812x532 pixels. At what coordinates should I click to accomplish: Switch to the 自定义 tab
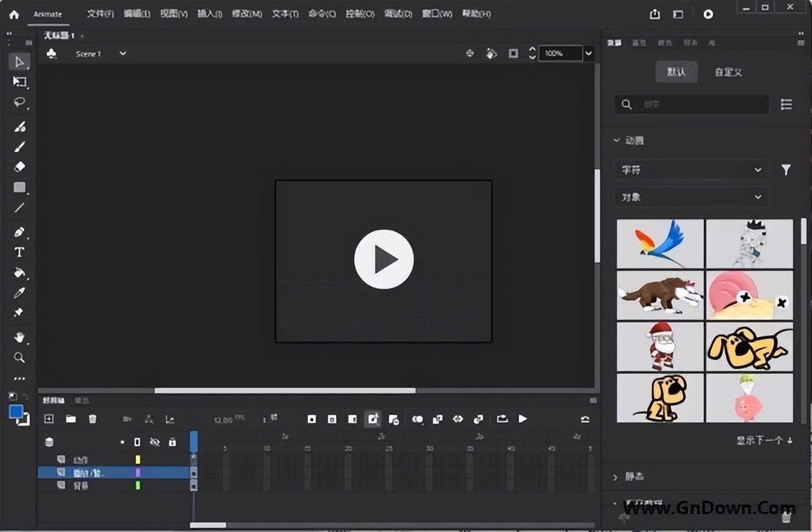(x=728, y=72)
